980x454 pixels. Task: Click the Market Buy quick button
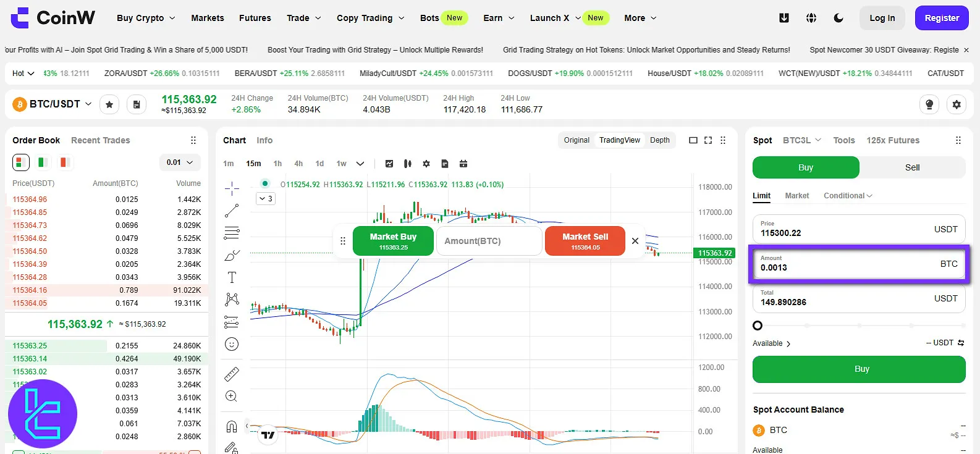point(393,241)
